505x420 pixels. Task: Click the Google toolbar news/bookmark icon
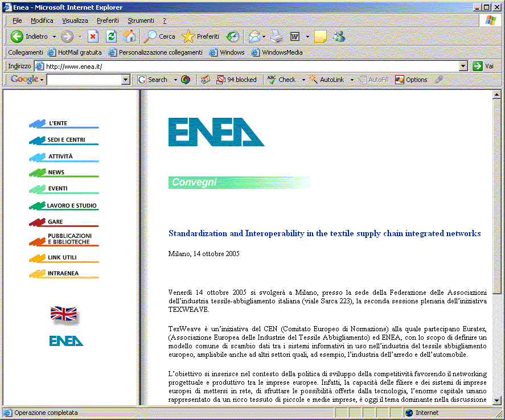pyautogui.click(x=205, y=80)
